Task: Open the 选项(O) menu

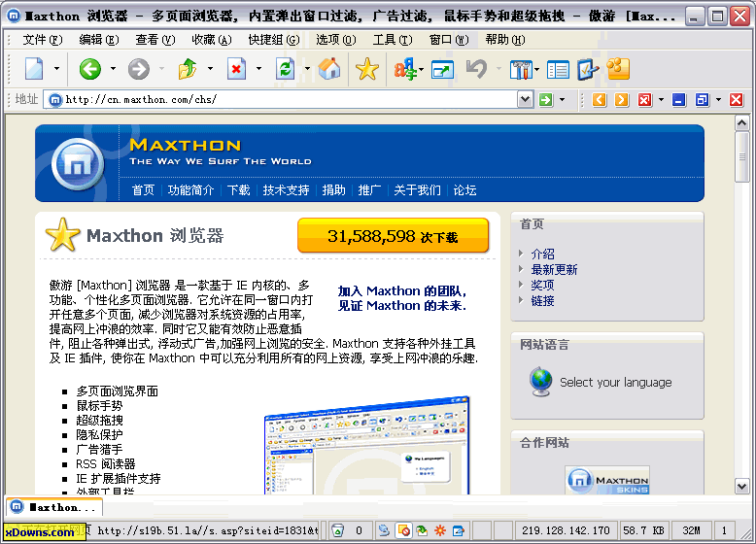Action: 336,40
